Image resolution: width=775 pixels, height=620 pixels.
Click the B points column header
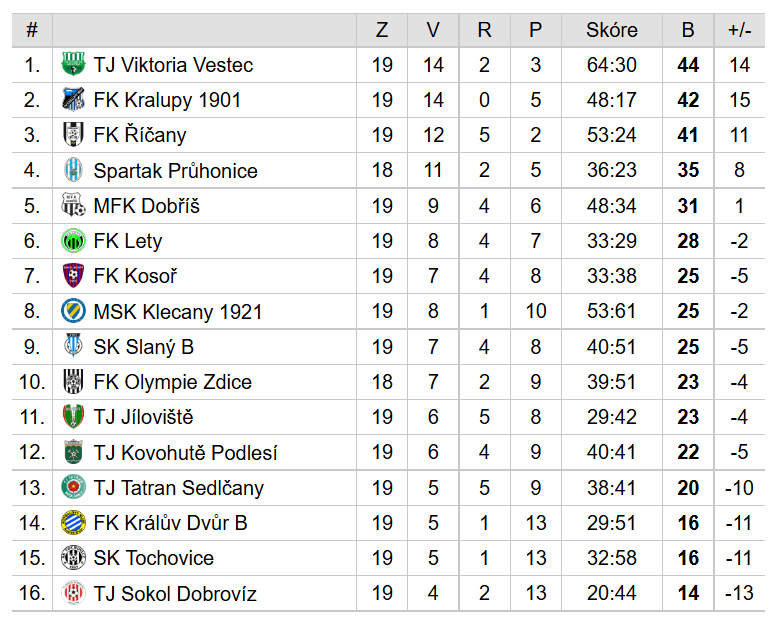point(688,30)
